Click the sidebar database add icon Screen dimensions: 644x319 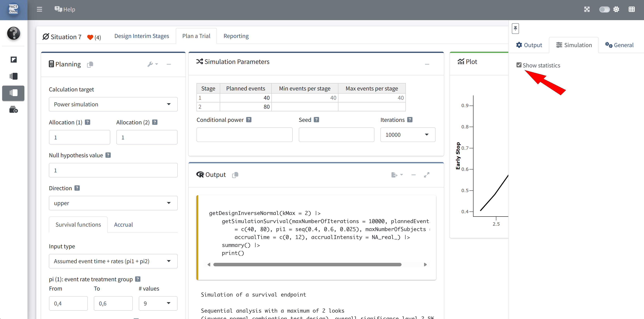[14, 110]
